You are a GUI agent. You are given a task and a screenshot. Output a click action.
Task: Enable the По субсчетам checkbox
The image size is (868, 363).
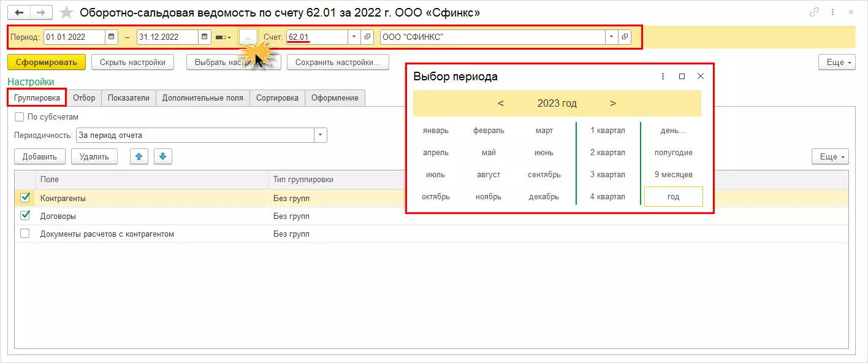(19, 117)
